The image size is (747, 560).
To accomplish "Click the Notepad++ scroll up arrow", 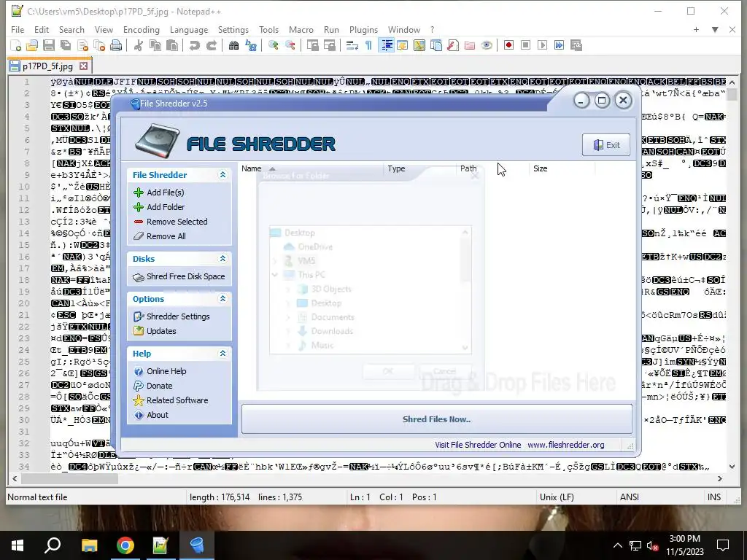I will point(732,82).
